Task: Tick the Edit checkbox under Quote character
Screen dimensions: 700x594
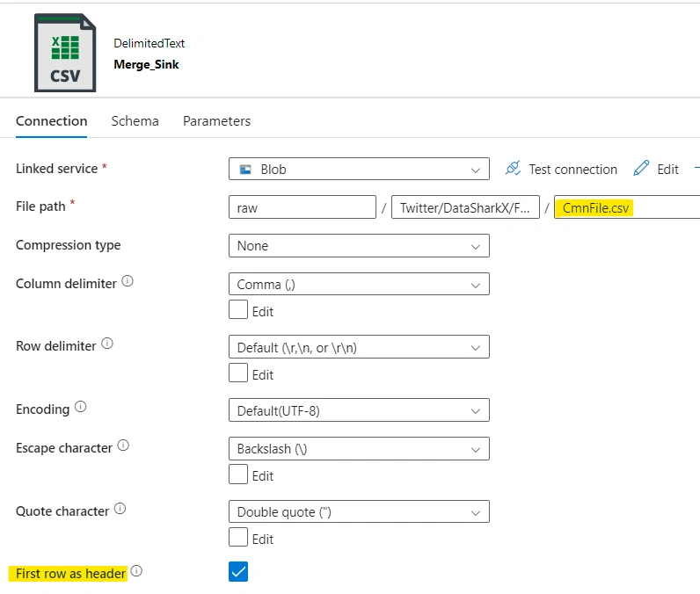Action: pos(238,537)
